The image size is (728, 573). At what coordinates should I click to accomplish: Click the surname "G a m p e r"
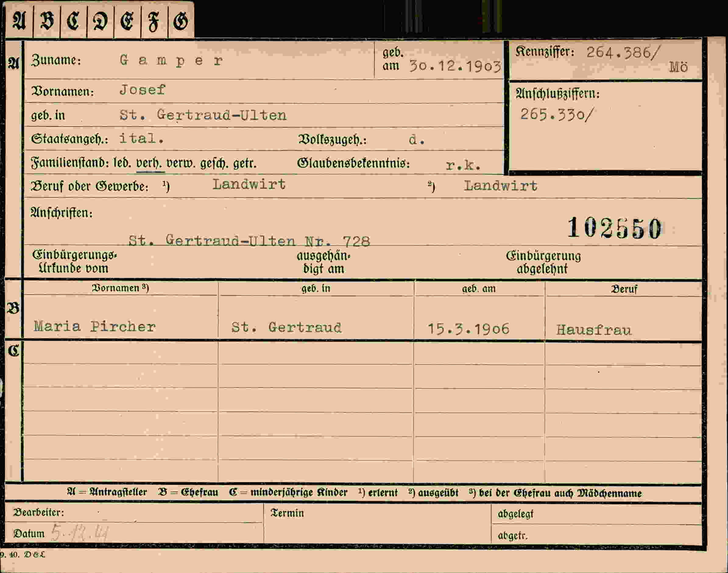pos(171,61)
